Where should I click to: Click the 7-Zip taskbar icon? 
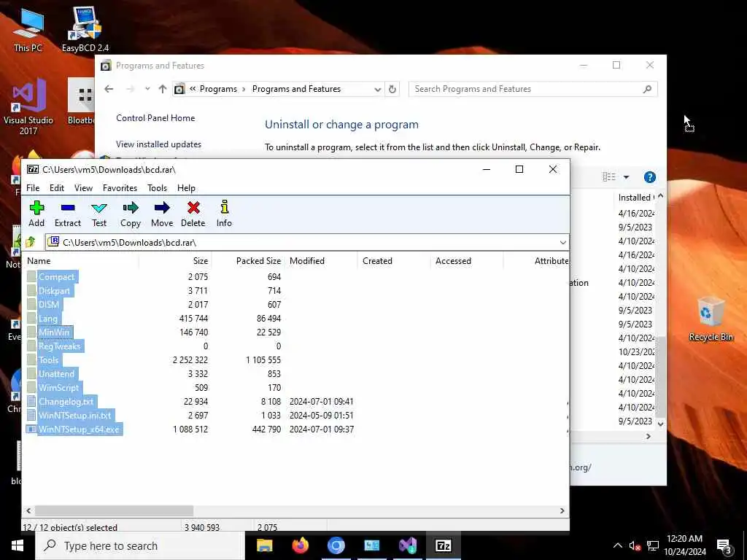[444, 545]
